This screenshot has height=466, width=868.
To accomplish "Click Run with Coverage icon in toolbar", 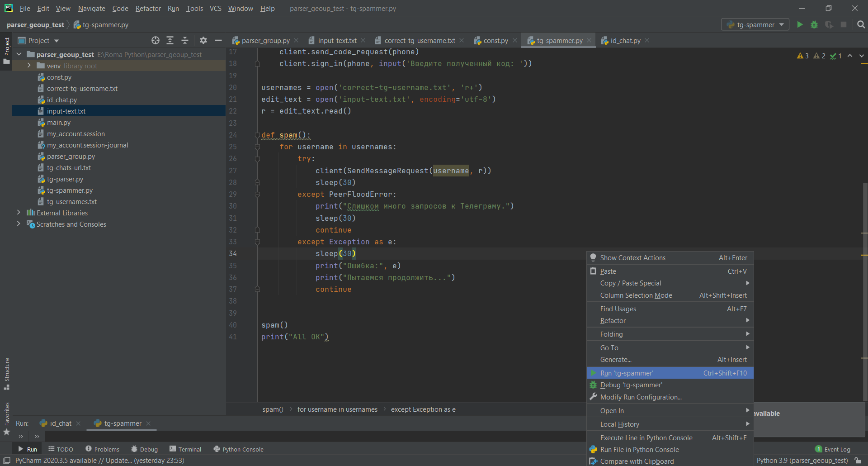I will pyautogui.click(x=829, y=24).
